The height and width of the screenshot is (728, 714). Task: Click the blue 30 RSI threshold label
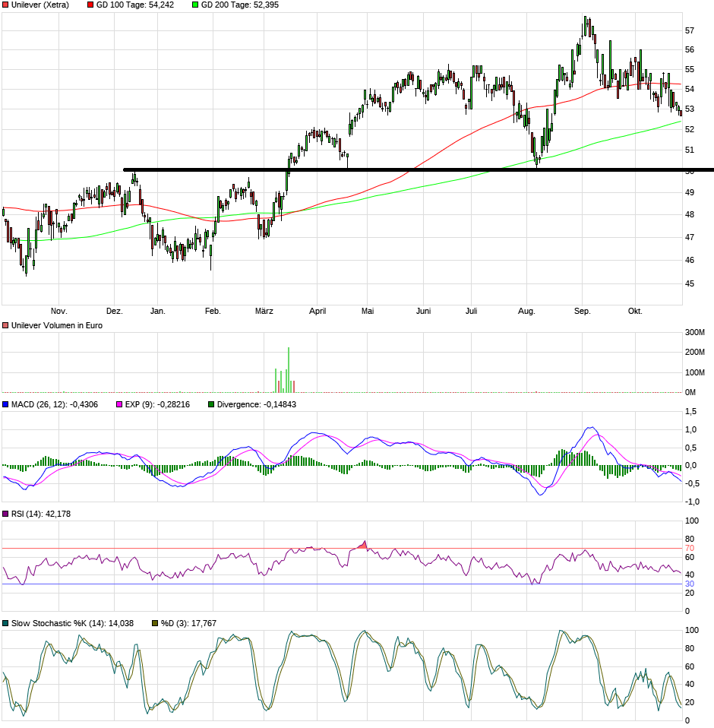click(x=690, y=584)
